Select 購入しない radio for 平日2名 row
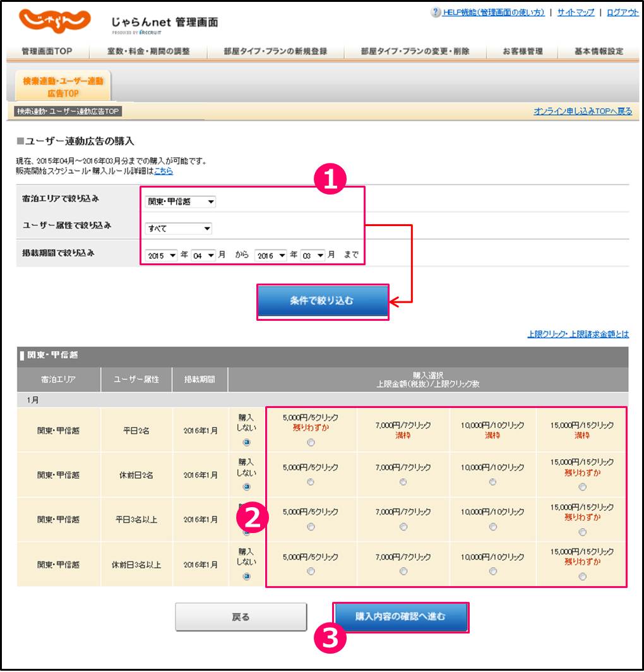 [246, 442]
